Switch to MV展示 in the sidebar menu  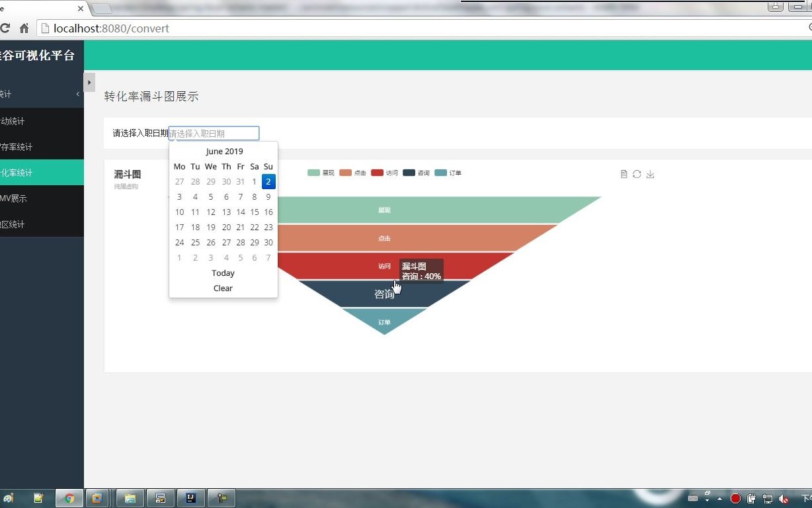click(26, 198)
